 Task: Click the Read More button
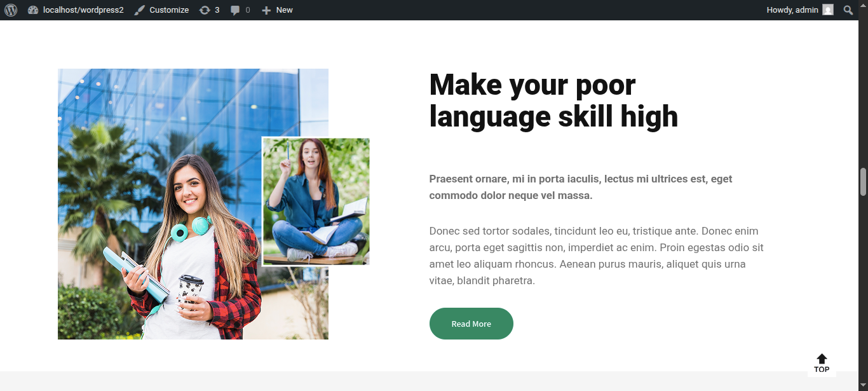pos(471,324)
